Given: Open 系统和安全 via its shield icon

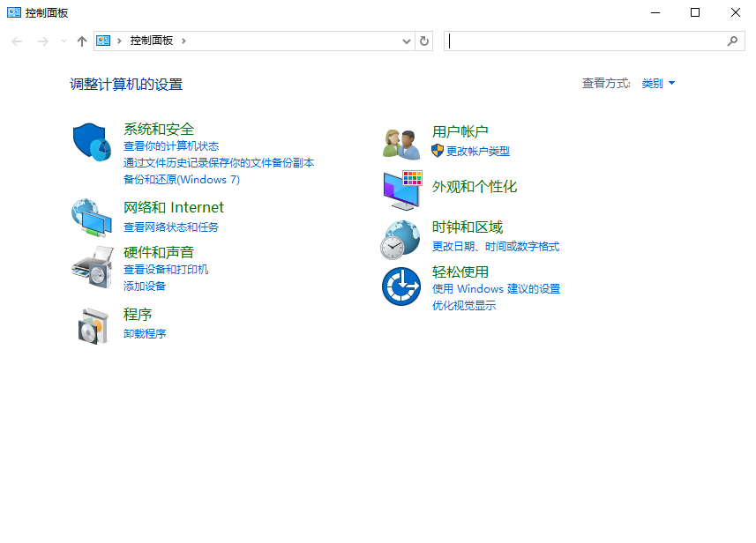Looking at the screenshot, I should pyautogui.click(x=92, y=141).
